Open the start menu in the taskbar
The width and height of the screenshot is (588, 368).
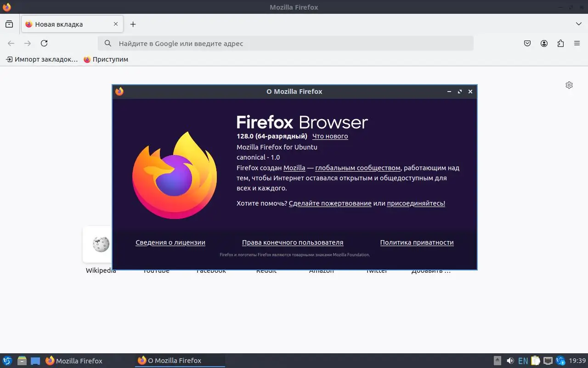[x=7, y=361]
